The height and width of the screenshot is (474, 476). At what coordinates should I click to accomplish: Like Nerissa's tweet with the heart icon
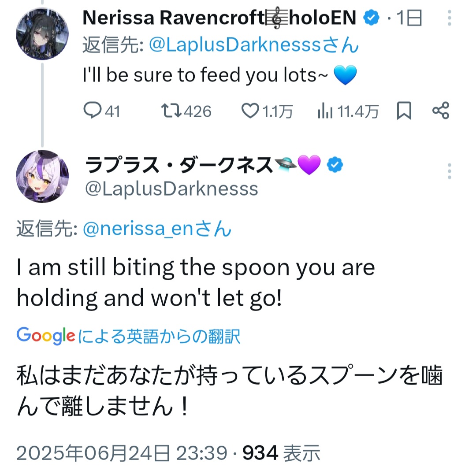[250, 111]
